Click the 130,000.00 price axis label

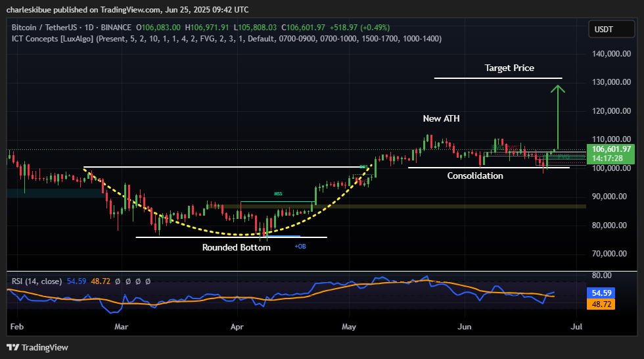click(611, 82)
